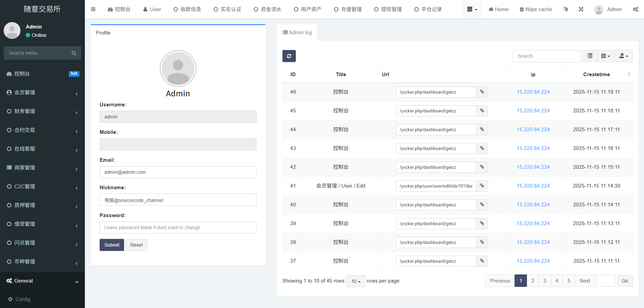This screenshot has height=308, width=644.
Task: Click the Wipe cache trash button
Action: [x=536, y=9]
